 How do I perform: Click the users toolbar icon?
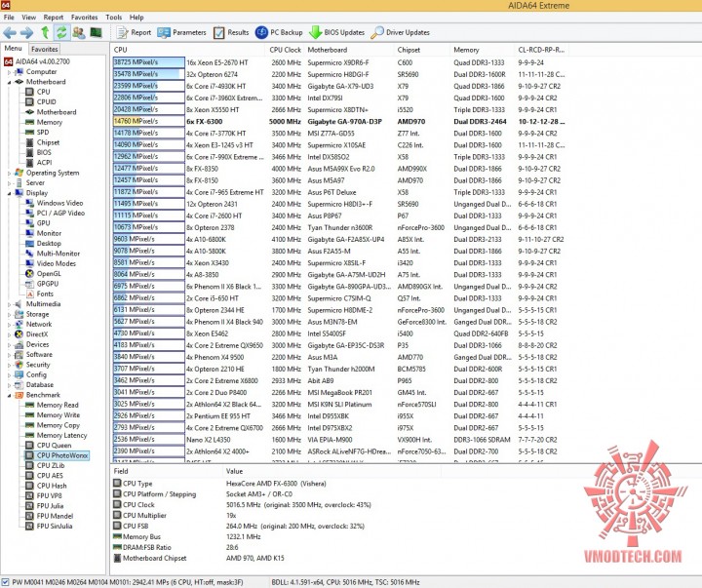(79, 32)
